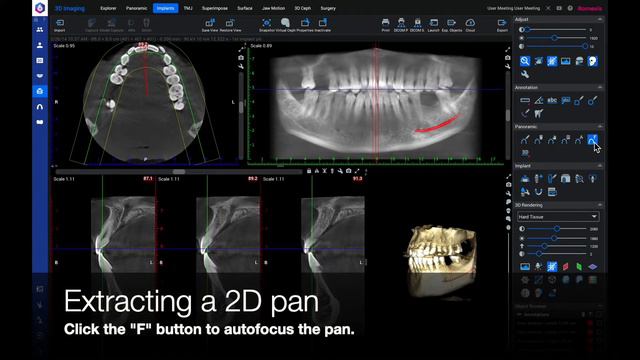Click the Export button in toolbar
Image resolution: width=640 pixels, height=360 pixels.
[502, 25]
